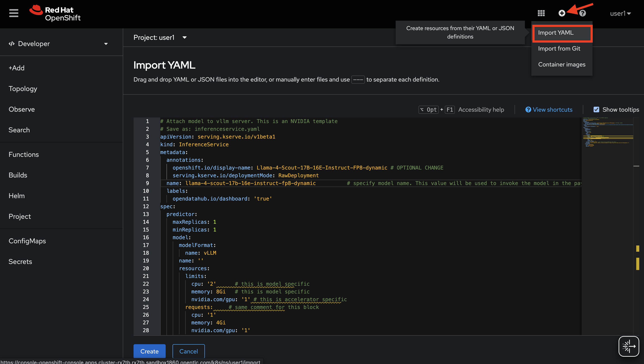Click 'RawDeployment' value on line 8
Image resolution: width=644 pixels, height=364 pixels.
tap(298, 176)
